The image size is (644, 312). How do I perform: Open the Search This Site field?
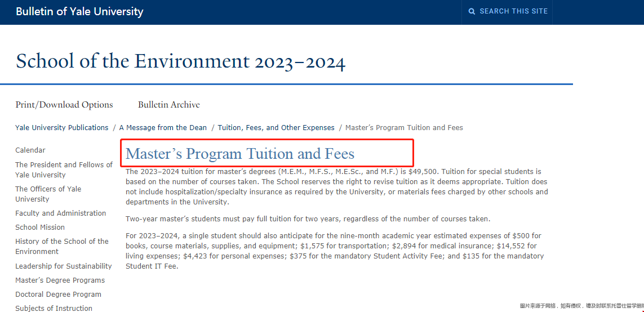point(507,12)
